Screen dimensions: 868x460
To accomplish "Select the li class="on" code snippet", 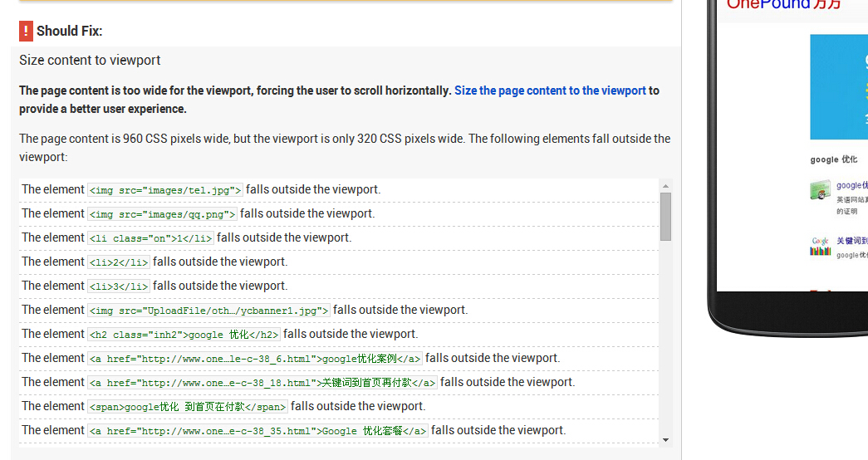I will pyautogui.click(x=150, y=238).
